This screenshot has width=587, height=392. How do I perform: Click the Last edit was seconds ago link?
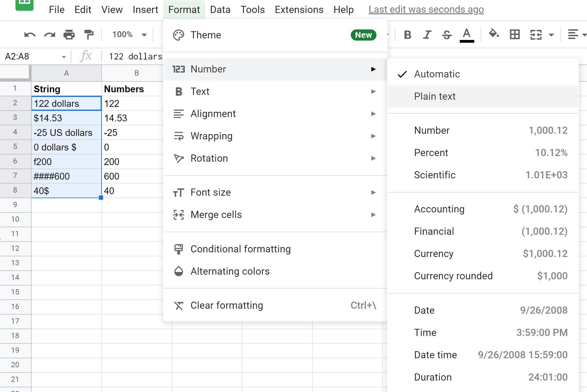tap(426, 10)
